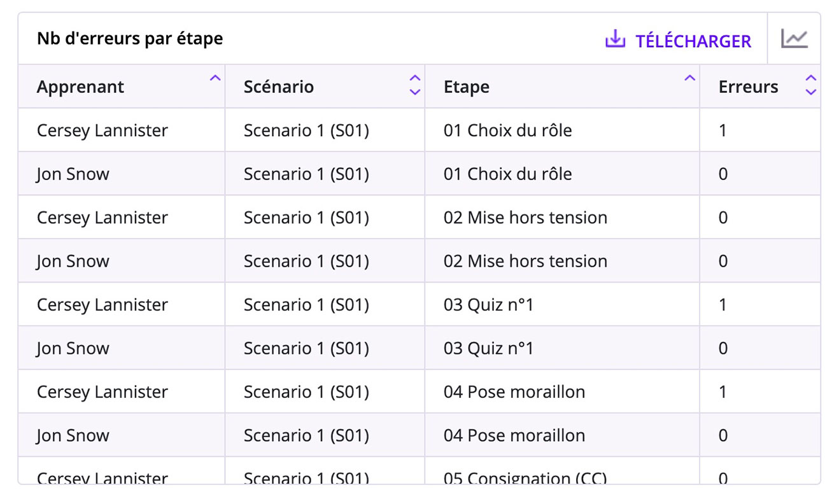839x504 pixels.
Task: Select the first '02 Mise hors tension' cell
Action: click(x=525, y=218)
